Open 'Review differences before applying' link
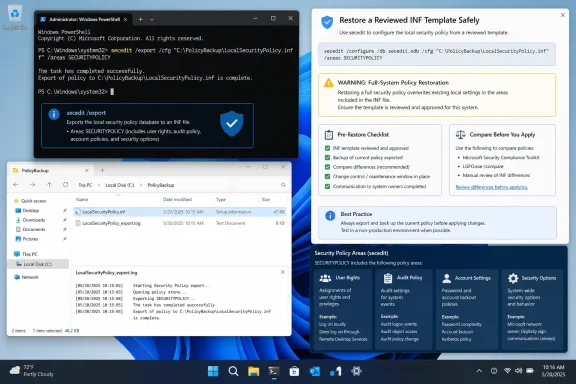 [x=492, y=187]
